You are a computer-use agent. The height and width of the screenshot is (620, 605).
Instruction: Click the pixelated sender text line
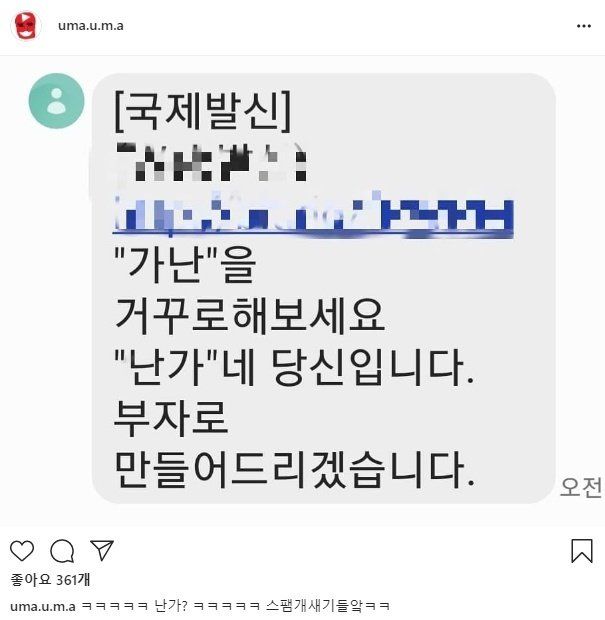211,162
